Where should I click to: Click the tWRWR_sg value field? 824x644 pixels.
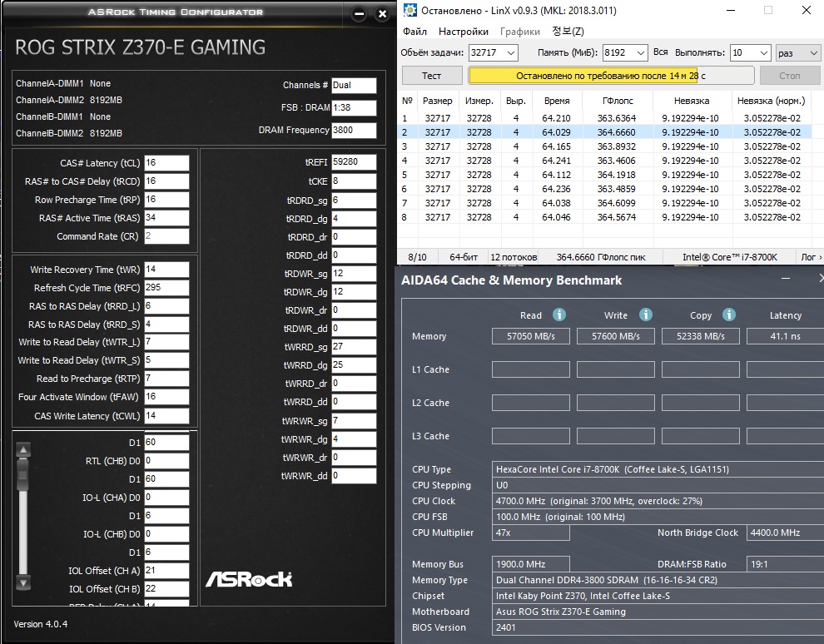[354, 421]
